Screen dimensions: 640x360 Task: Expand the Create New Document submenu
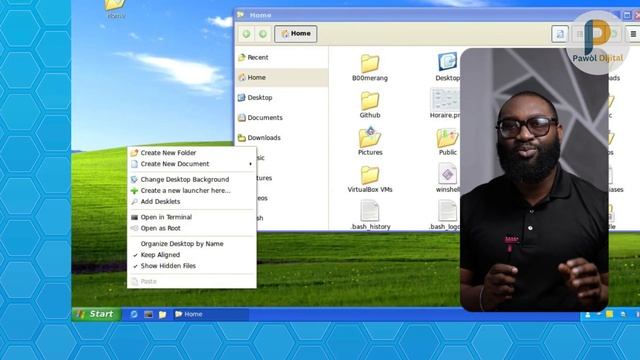(191, 164)
